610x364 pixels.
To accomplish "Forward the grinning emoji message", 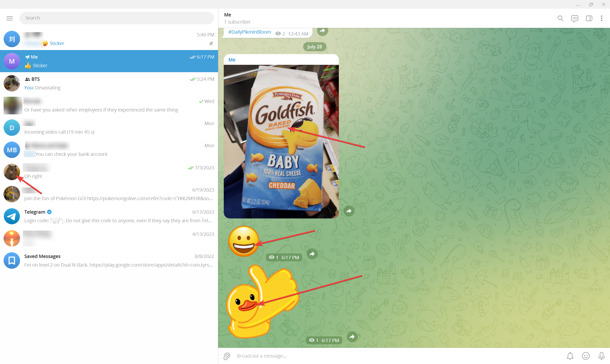I will pyautogui.click(x=312, y=254).
